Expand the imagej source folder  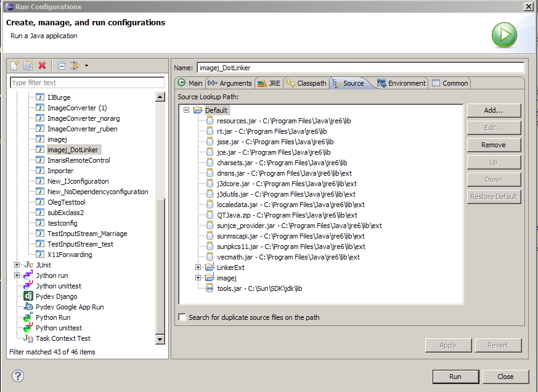tap(198, 278)
